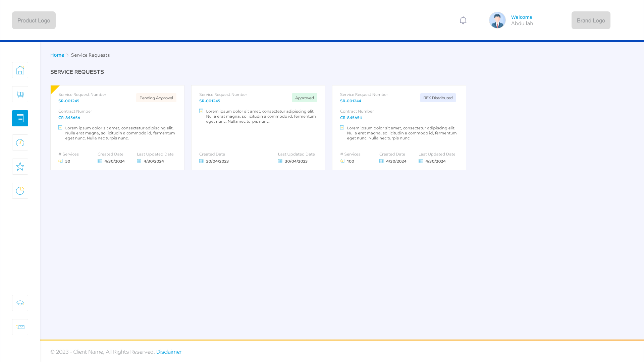Click the RFX Distributed status badge
Image resolution: width=644 pixels, height=362 pixels.
pyautogui.click(x=438, y=98)
